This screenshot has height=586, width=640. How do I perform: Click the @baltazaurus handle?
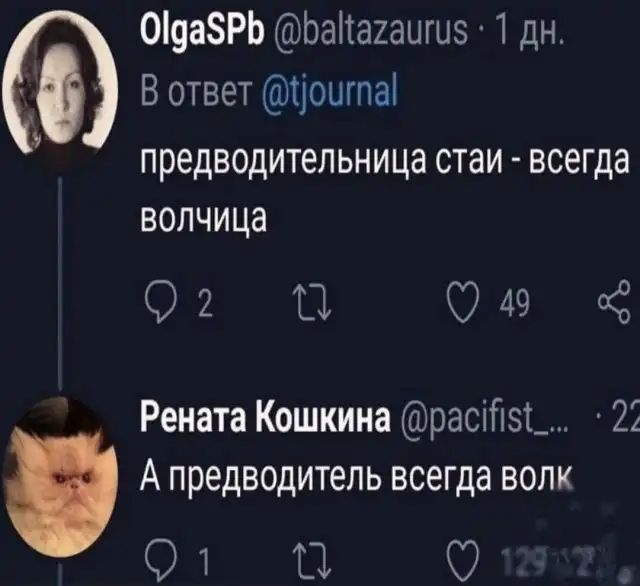point(370,31)
